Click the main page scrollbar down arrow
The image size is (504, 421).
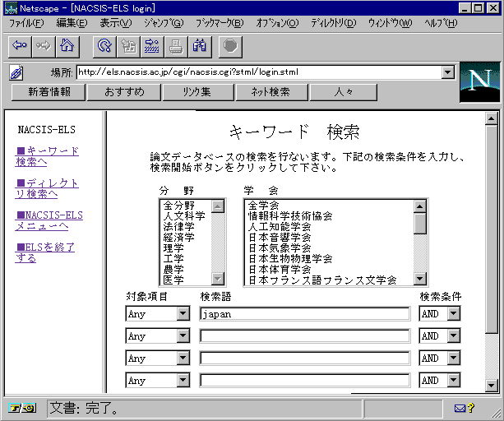(x=492, y=386)
